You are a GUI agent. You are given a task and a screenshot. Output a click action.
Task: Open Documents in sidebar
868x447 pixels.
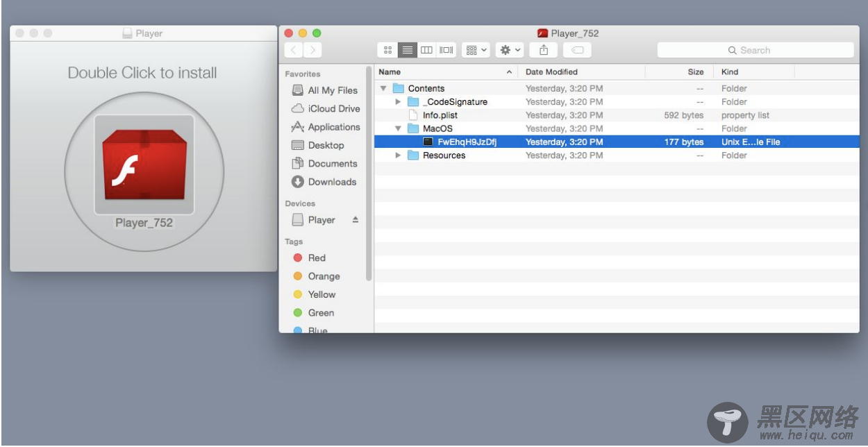click(324, 163)
